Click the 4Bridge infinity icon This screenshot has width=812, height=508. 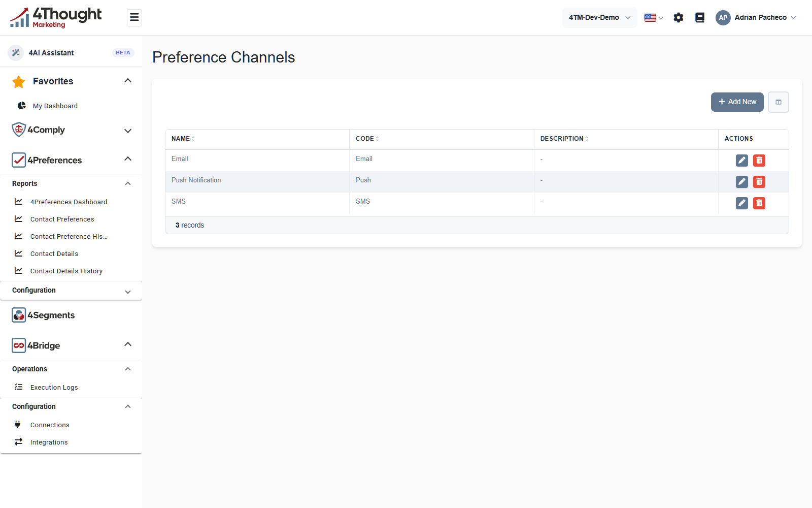(19, 345)
